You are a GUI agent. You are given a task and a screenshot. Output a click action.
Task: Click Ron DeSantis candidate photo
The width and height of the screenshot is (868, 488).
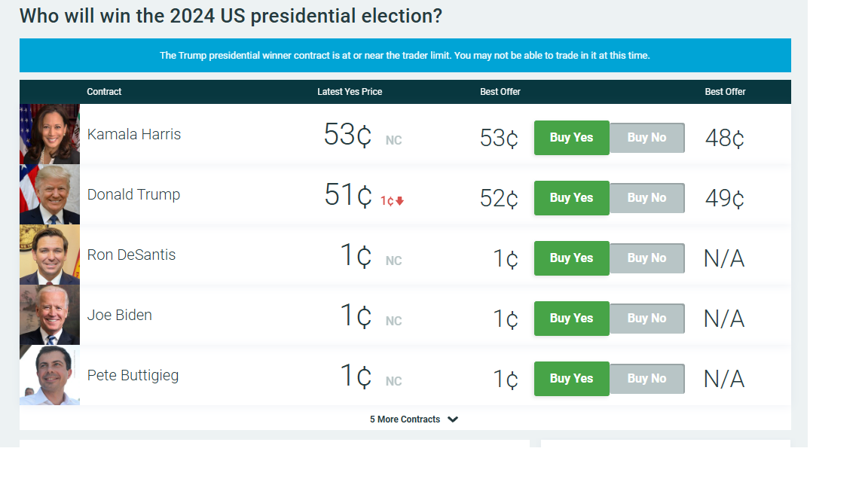(x=50, y=255)
